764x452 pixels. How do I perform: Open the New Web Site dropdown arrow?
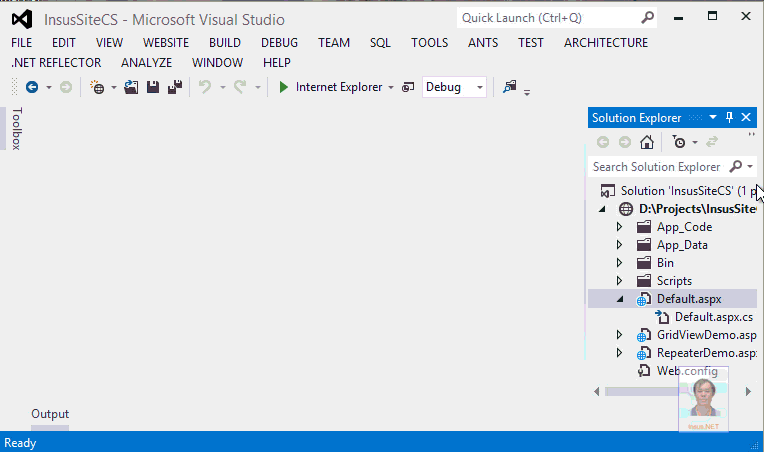pos(114,88)
